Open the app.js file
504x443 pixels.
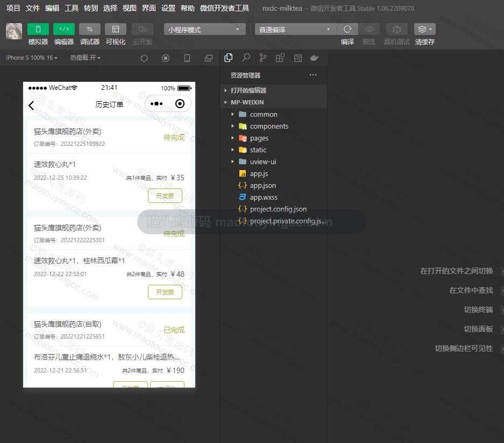(x=274, y=173)
